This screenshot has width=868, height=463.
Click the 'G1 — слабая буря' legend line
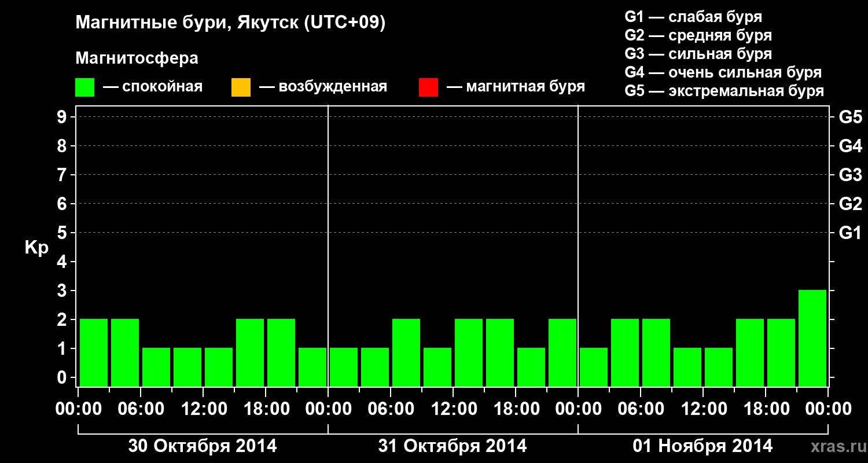point(693,17)
